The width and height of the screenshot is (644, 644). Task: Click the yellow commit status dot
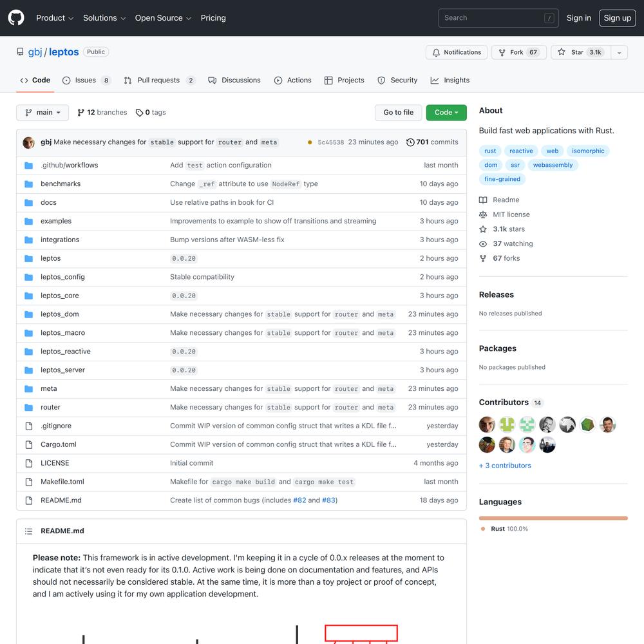[x=309, y=142]
